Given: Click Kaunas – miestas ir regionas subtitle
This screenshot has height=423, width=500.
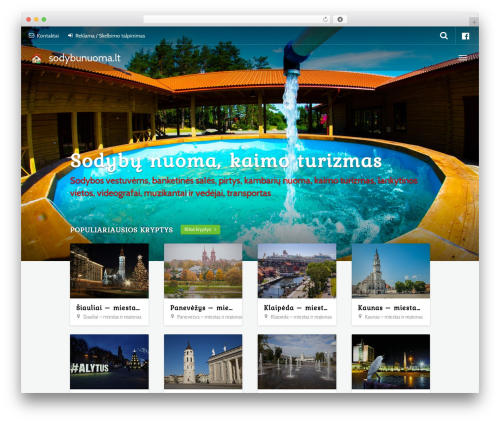Looking at the screenshot, I should pyautogui.click(x=394, y=317).
